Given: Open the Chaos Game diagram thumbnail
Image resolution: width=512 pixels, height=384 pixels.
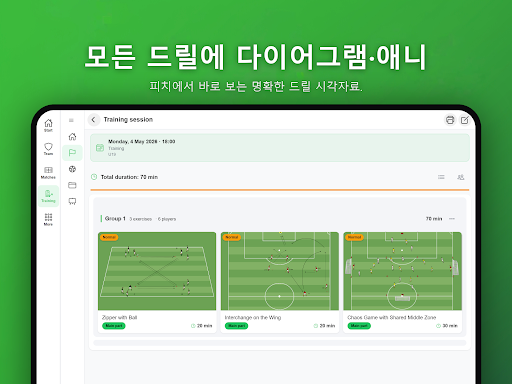Looking at the screenshot, I should 402,271.
